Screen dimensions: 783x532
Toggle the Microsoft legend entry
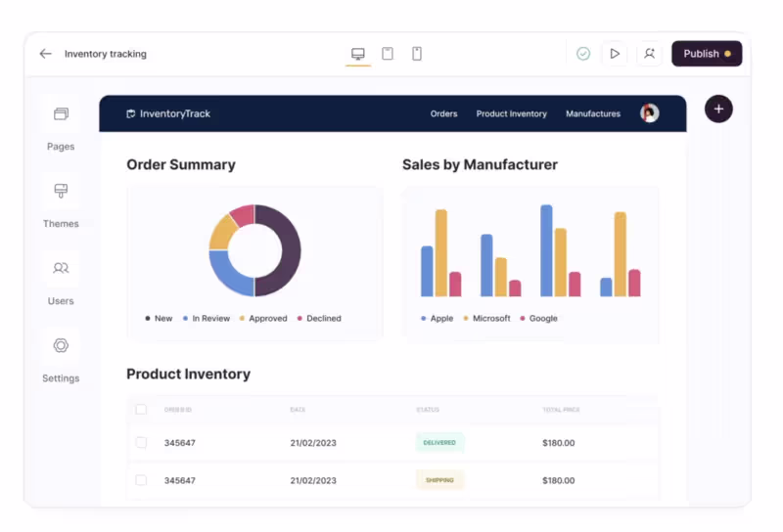[486, 319]
